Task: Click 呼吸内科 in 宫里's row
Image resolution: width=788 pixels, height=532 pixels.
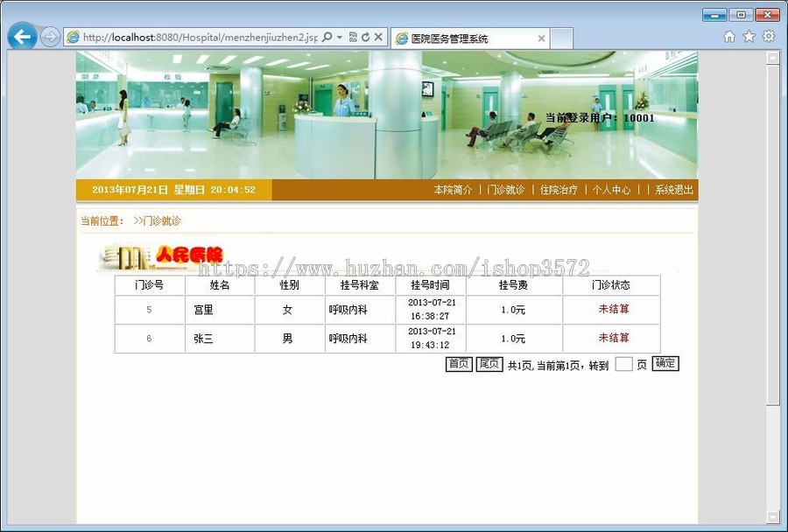Action: pyautogui.click(x=348, y=310)
